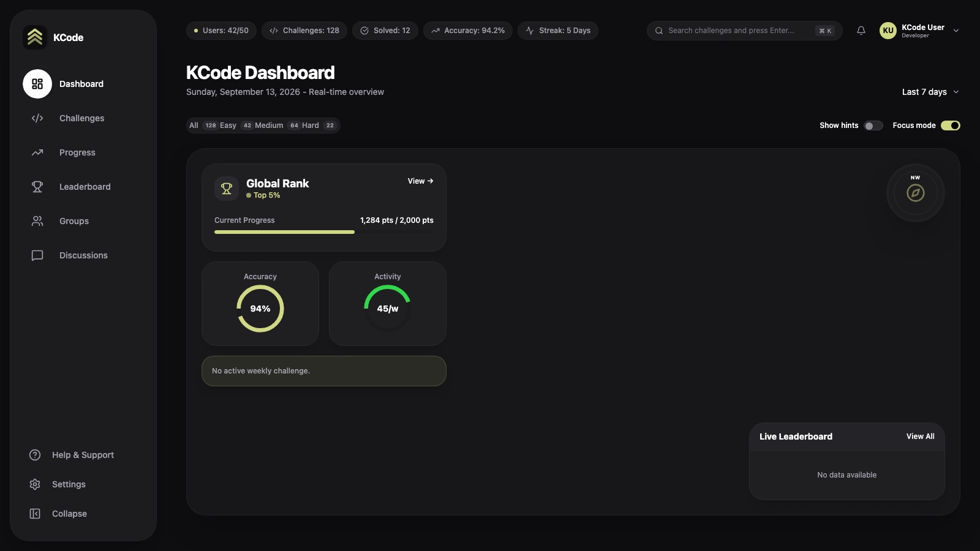Select the Medium 64 filter tab
Image resolution: width=980 pixels, height=551 pixels.
tap(277, 126)
